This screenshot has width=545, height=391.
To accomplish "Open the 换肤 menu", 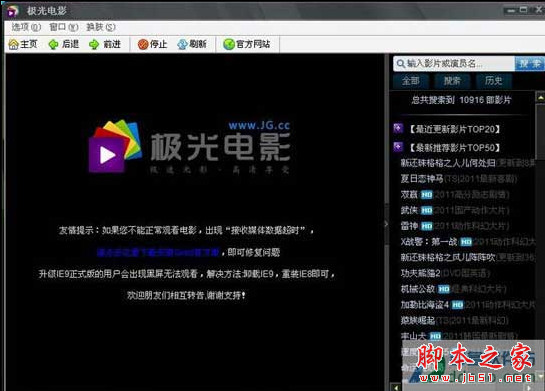I will [101, 27].
